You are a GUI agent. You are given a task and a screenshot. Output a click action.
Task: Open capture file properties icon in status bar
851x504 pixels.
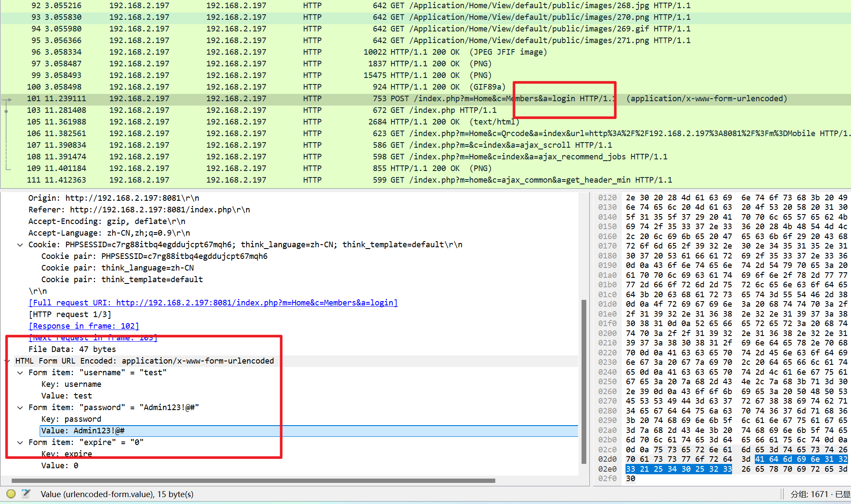(x=26, y=494)
